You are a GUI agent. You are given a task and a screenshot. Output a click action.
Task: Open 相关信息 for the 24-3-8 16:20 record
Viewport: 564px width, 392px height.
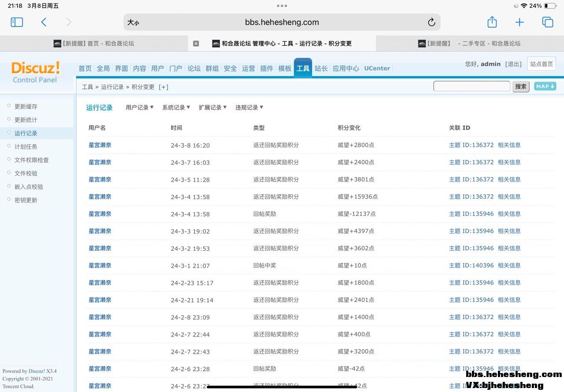point(509,145)
